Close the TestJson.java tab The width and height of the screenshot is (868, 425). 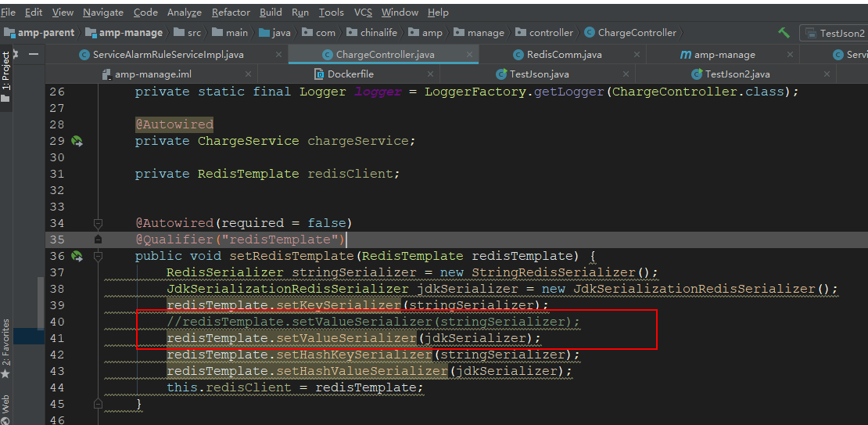point(626,74)
